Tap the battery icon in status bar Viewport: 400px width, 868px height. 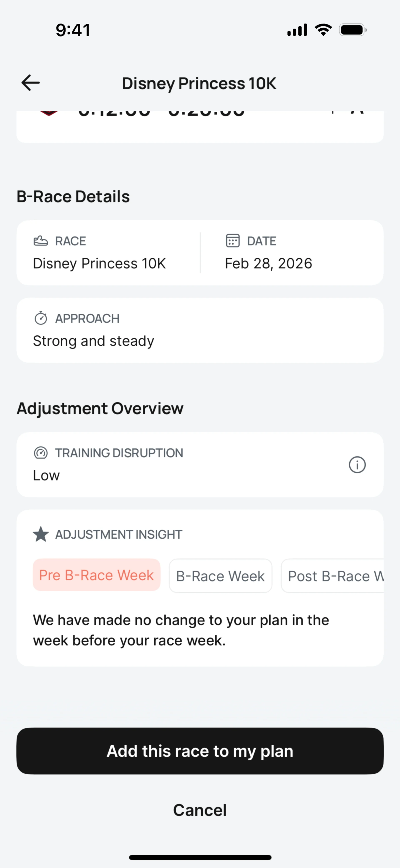pyautogui.click(x=352, y=30)
